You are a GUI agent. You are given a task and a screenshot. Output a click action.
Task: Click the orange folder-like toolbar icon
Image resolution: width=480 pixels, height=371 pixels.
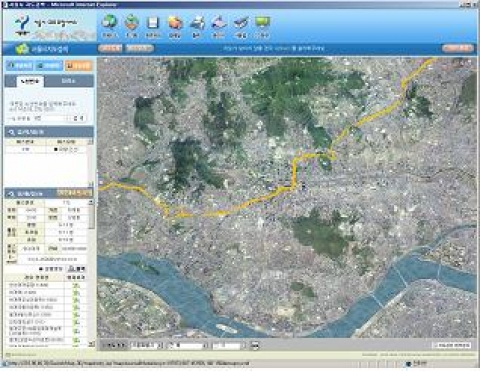[x=175, y=23]
